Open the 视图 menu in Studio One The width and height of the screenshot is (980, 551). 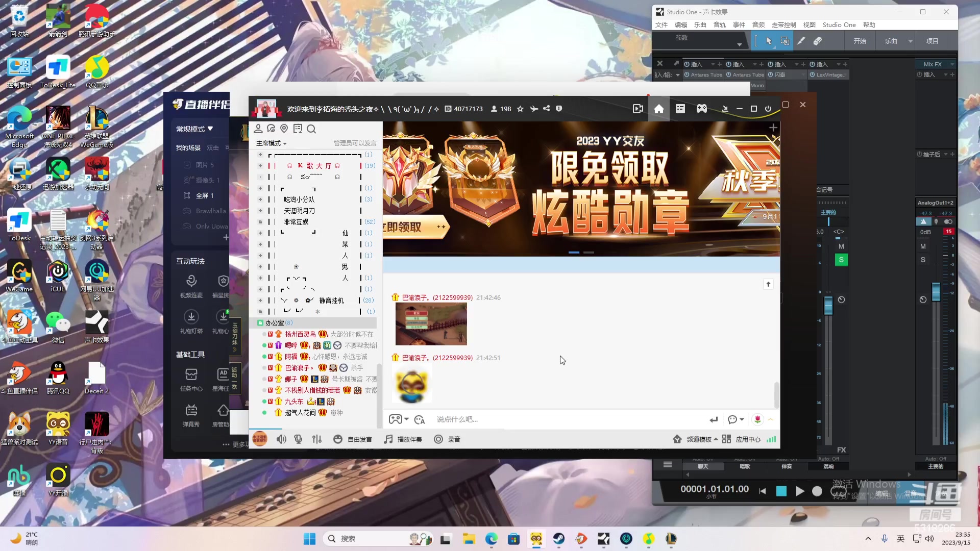tap(810, 24)
